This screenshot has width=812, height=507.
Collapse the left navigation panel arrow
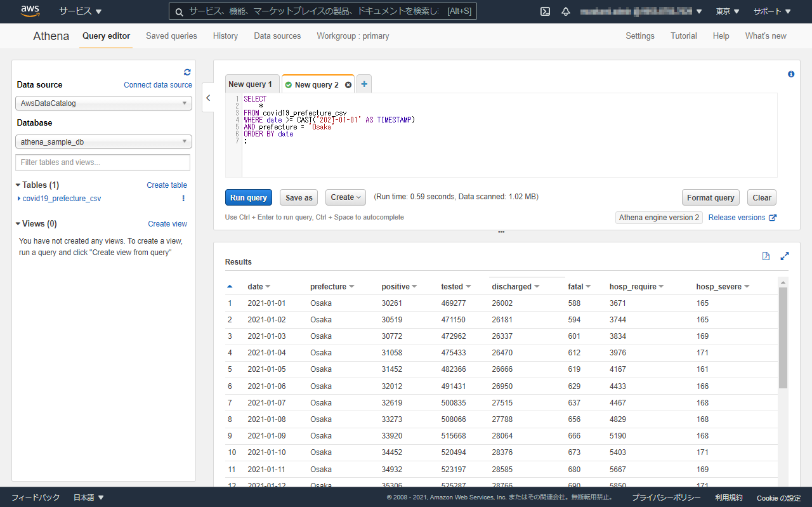(x=208, y=98)
